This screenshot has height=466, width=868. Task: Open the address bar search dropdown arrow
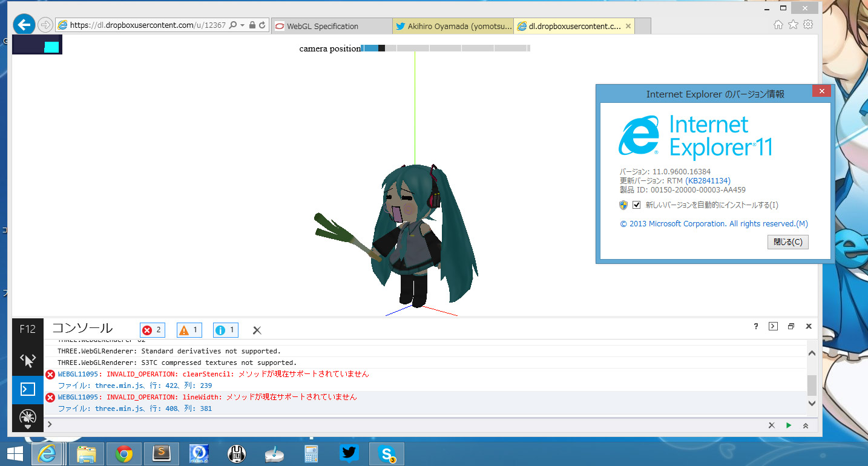click(x=242, y=25)
